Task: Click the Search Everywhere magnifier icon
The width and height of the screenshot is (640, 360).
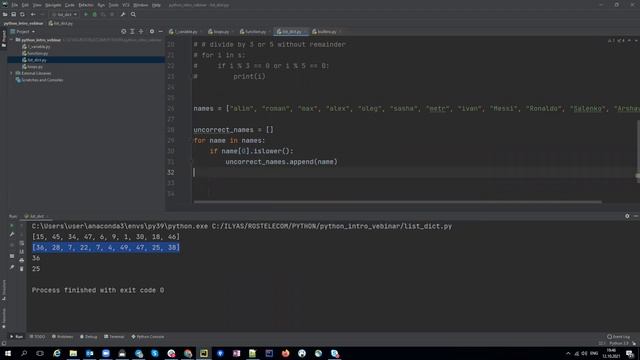Action: (x=133, y=14)
